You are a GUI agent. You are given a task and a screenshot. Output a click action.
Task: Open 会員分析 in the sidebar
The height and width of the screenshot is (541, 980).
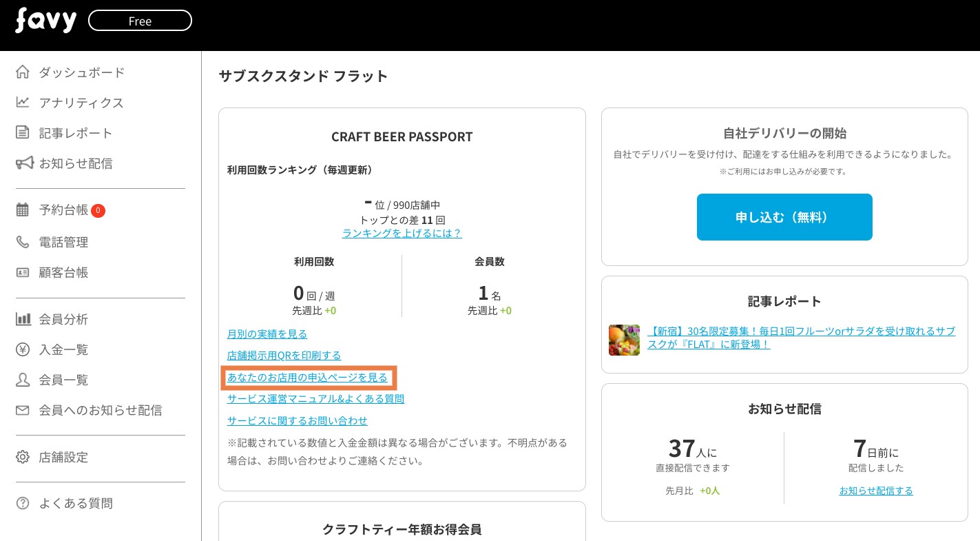pos(63,320)
